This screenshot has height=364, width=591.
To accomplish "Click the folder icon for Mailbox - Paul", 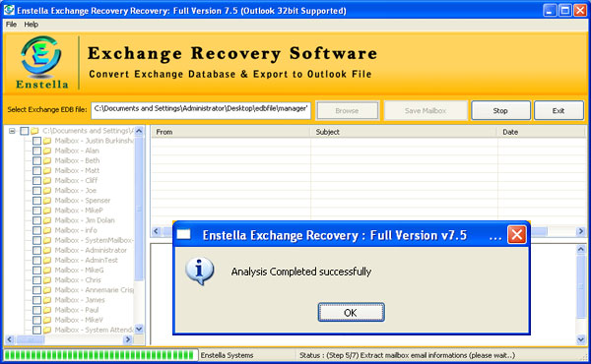I will pos(47,310).
